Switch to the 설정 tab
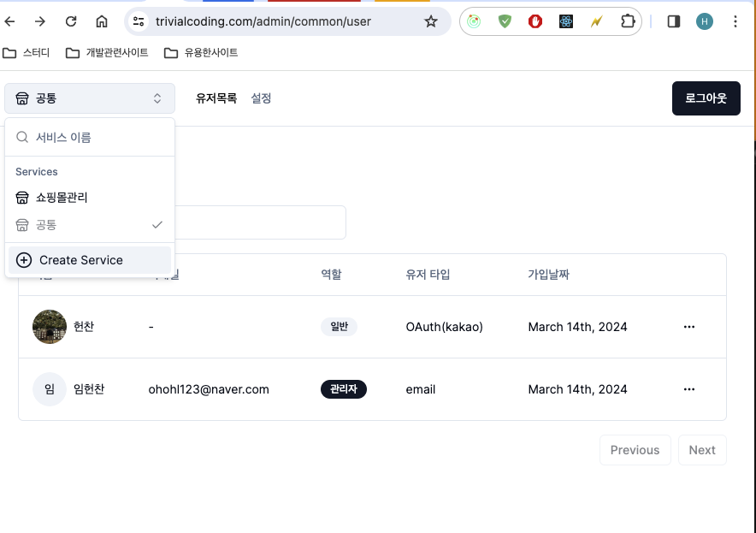The image size is (756, 533). [x=261, y=98]
